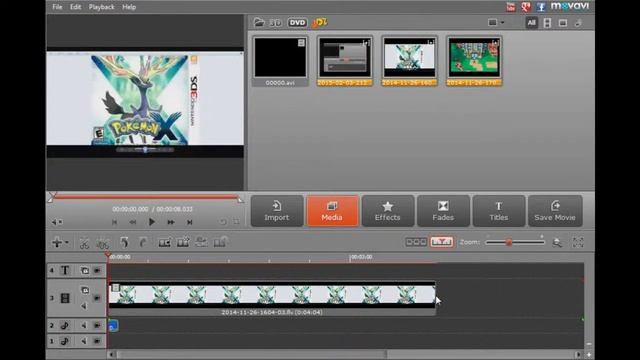The width and height of the screenshot is (640, 360).
Task: Open the Playback menu
Action: [102, 7]
